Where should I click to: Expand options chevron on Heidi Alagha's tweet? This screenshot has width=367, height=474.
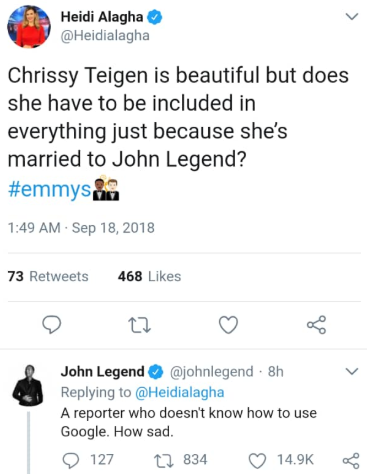[352, 16]
